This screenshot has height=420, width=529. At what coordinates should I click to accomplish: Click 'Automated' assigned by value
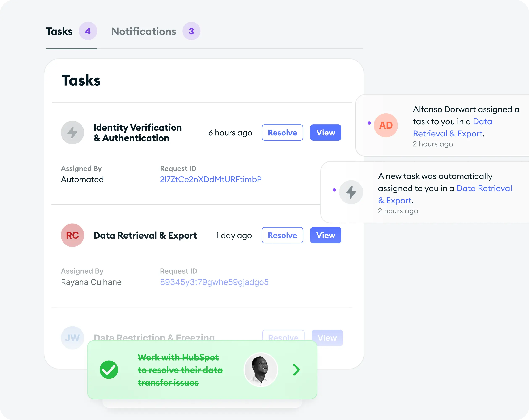pyautogui.click(x=82, y=179)
